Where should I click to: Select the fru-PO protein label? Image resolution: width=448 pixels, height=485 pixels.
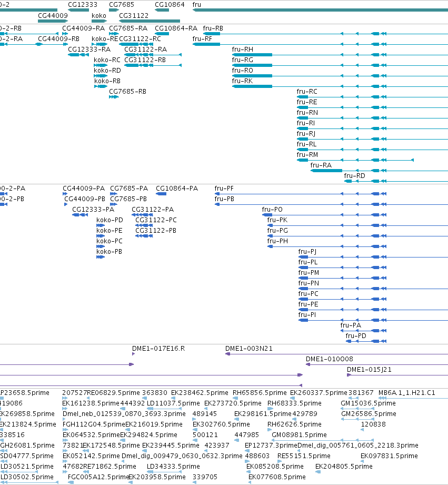[272, 210]
